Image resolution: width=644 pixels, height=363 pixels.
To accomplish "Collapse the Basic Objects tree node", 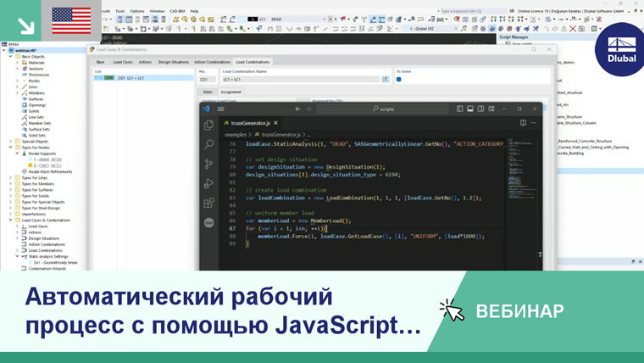I will coord(11,56).
